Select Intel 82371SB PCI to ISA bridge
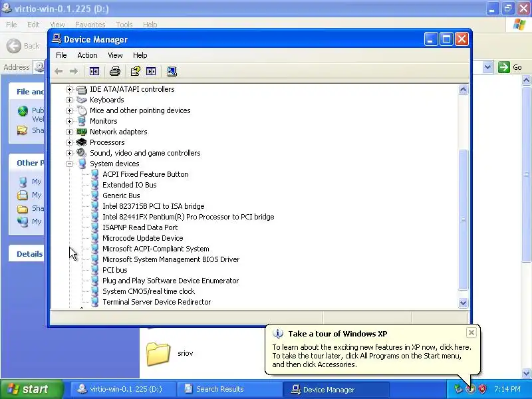The image size is (532, 399). (x=154, y=206)
